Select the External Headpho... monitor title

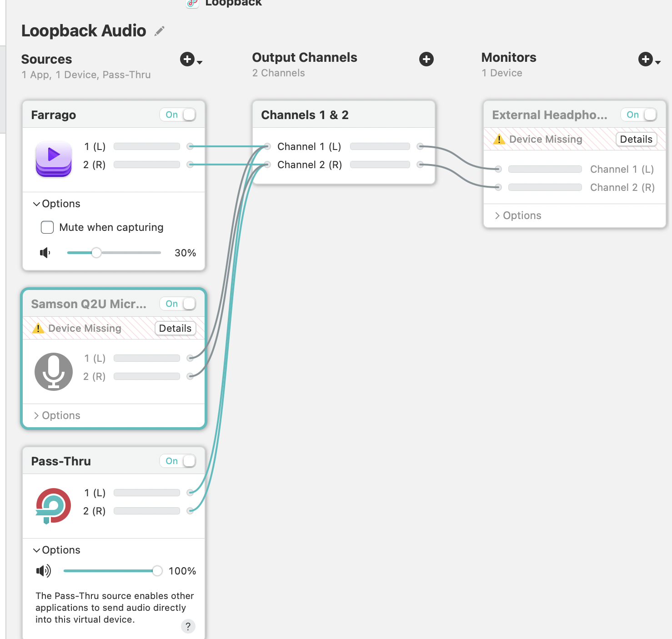coord(550,115)
